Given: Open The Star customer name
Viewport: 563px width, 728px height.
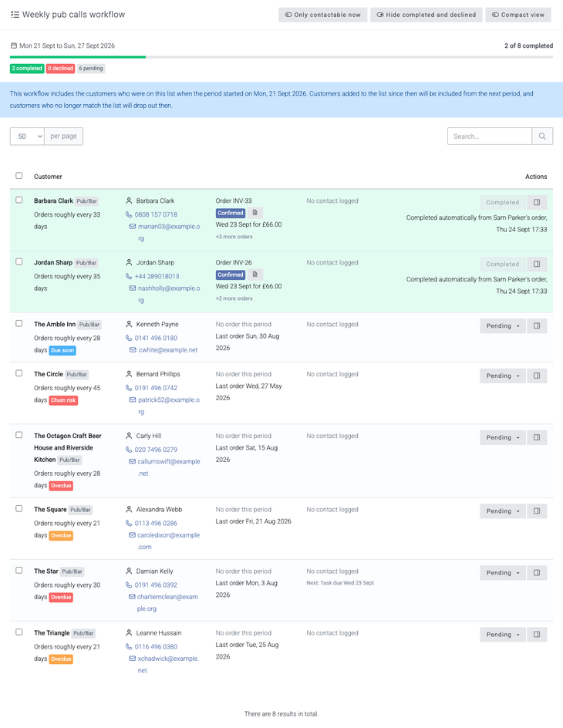Looking at the screenshot, I should [46, 571].
